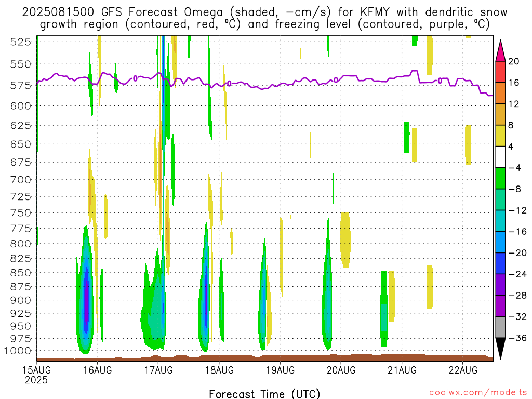This screenshot has height=399, width=532.
Task: Click the black downward colorbar arrow
Action: pyautogui.click(x=500, y=348)
